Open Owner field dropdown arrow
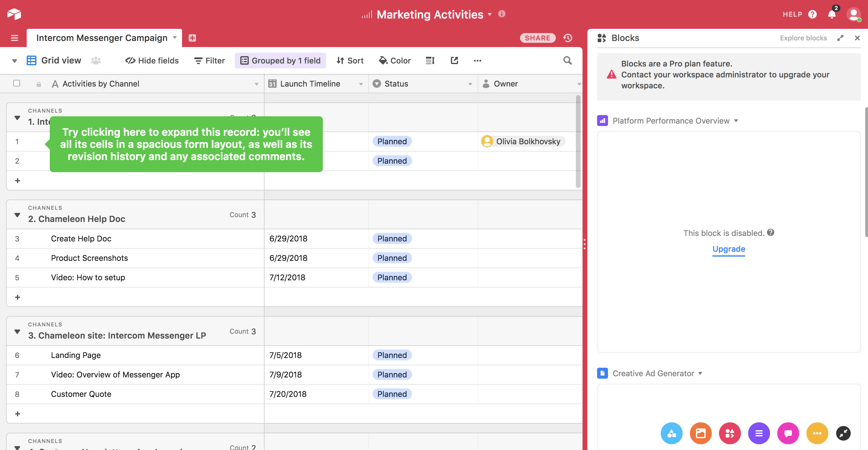This screenshot has height=450, width=868. [579, 84]
